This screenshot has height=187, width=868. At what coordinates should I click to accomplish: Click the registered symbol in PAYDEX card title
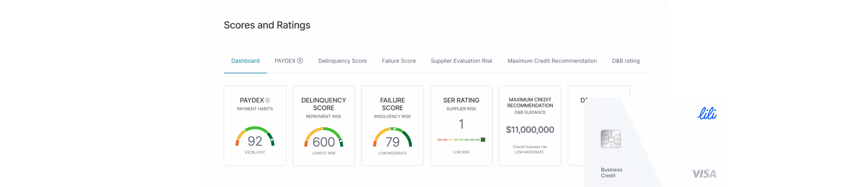(268, 100)
